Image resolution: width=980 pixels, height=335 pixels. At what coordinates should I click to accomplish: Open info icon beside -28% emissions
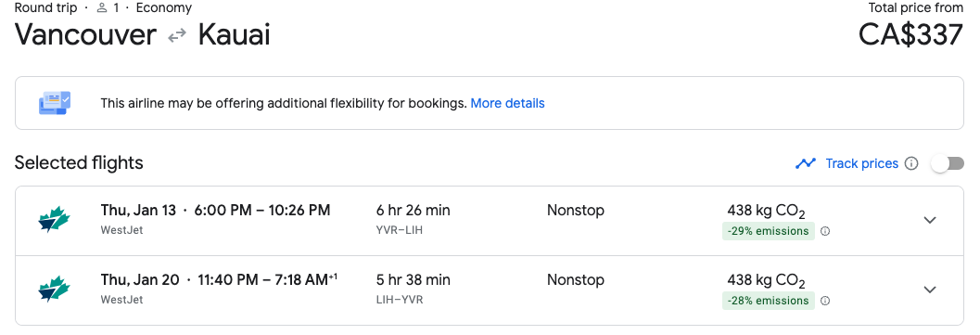click(825, 301)
